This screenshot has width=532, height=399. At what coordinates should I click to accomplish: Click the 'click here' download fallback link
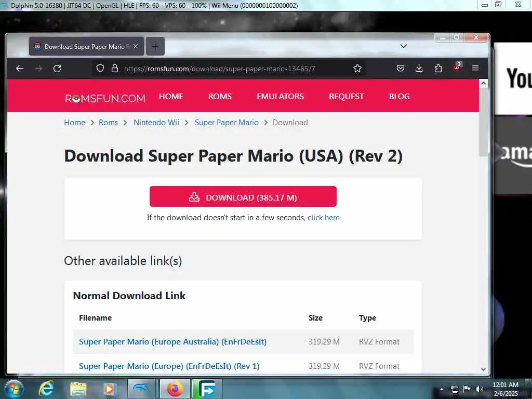click(323, 218)
